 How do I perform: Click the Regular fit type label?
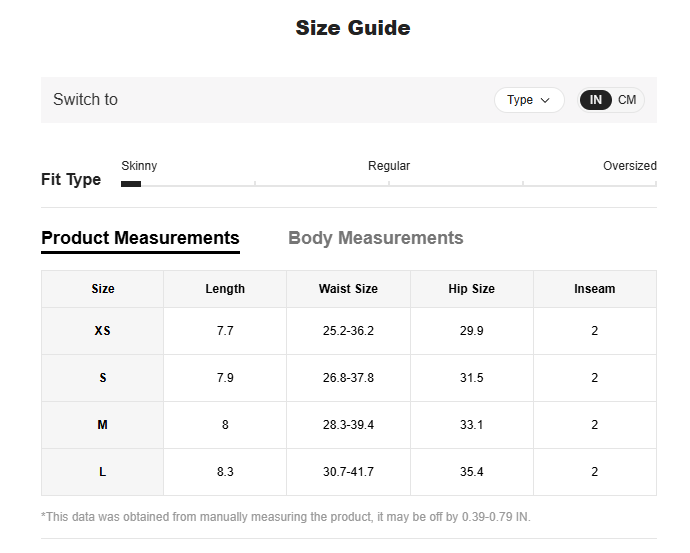coord(389,166)
